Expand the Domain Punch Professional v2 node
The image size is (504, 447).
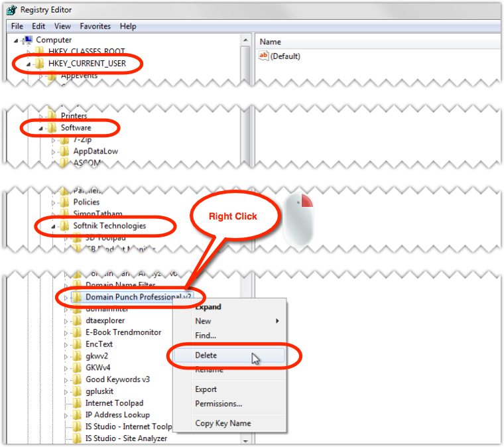[x=66, y=298]
